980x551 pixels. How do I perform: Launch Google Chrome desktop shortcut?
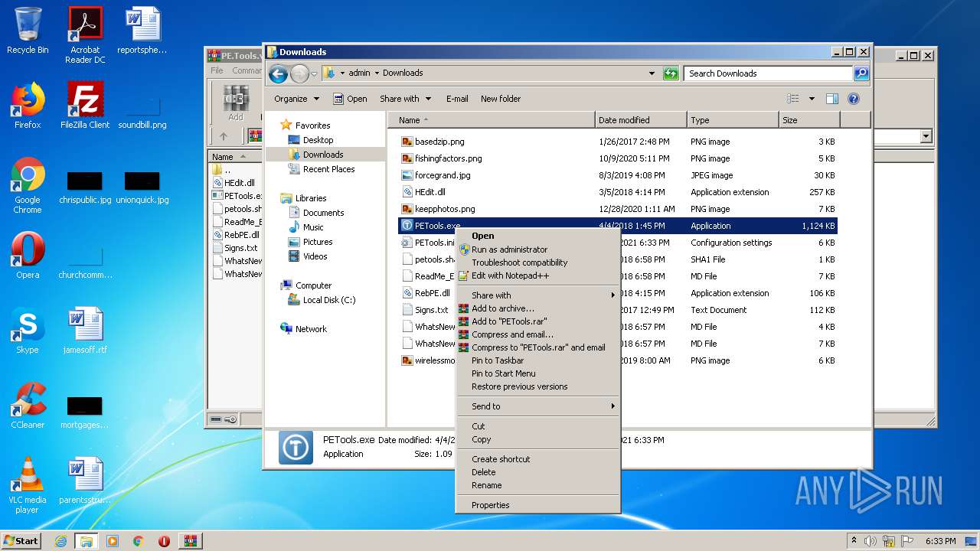(28, 186)
